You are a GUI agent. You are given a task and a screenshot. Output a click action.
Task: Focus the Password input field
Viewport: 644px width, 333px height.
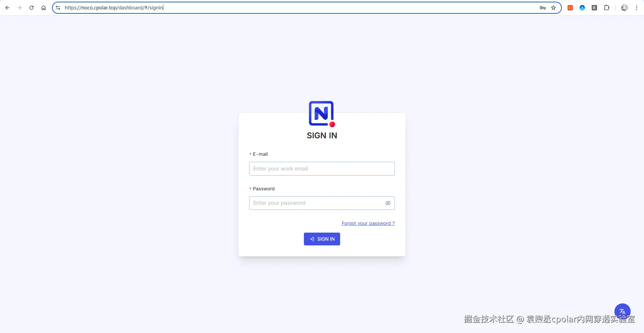[322, 203]
